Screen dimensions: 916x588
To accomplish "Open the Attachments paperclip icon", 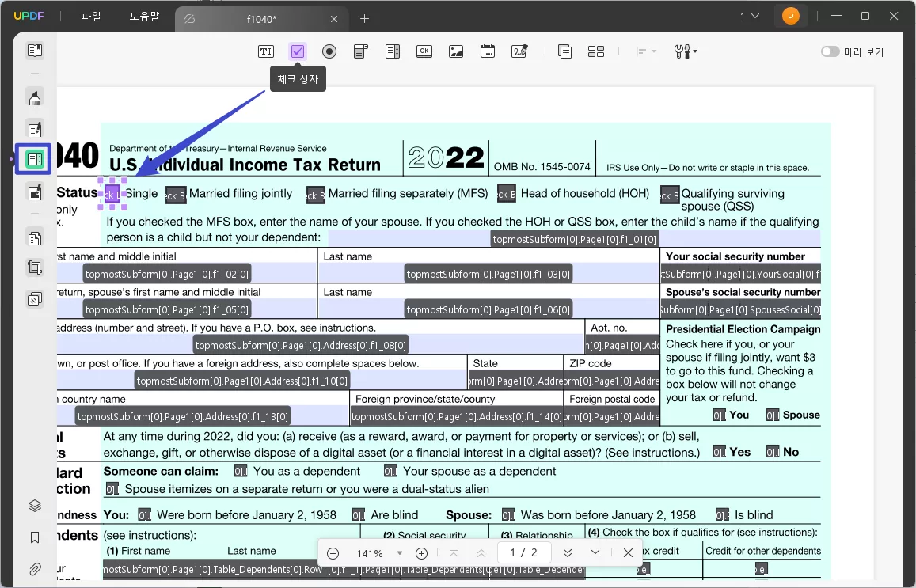I will (x=35, y=569).
